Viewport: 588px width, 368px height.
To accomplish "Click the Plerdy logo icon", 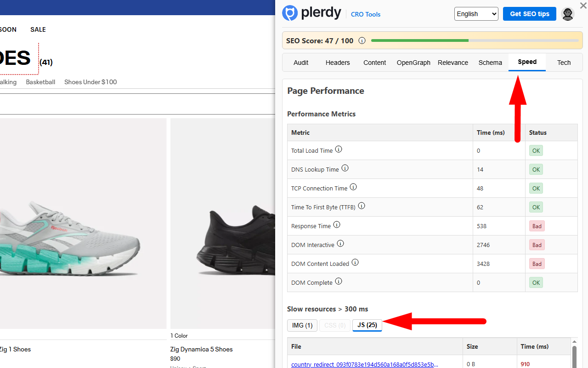I will tap(290, 13).
